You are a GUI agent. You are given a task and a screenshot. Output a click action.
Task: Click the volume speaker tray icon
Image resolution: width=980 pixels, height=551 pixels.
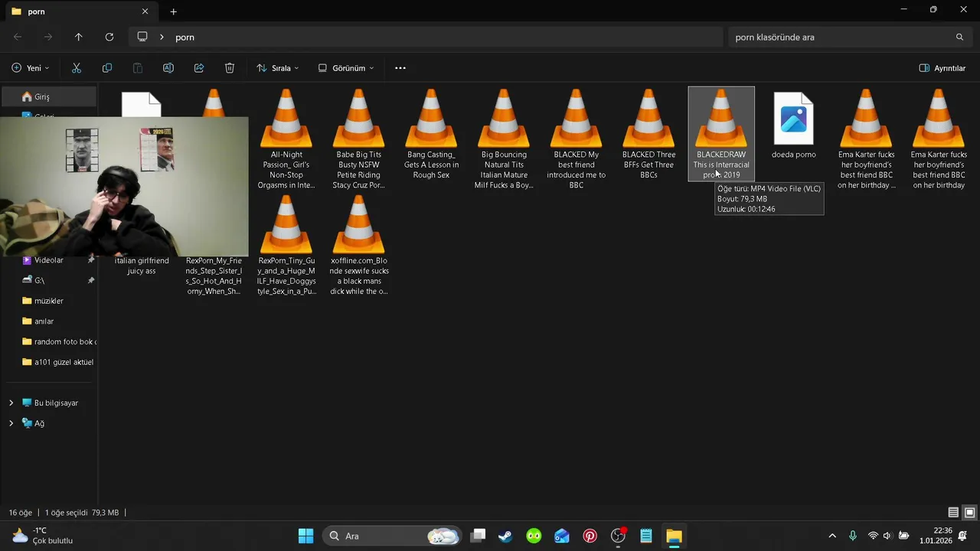(887, 536)
